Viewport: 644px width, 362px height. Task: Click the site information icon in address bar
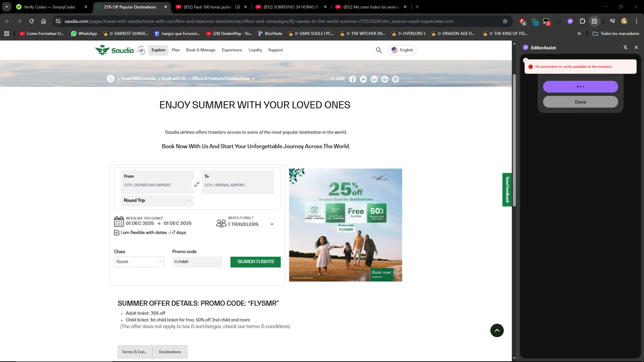coord(58,21)
